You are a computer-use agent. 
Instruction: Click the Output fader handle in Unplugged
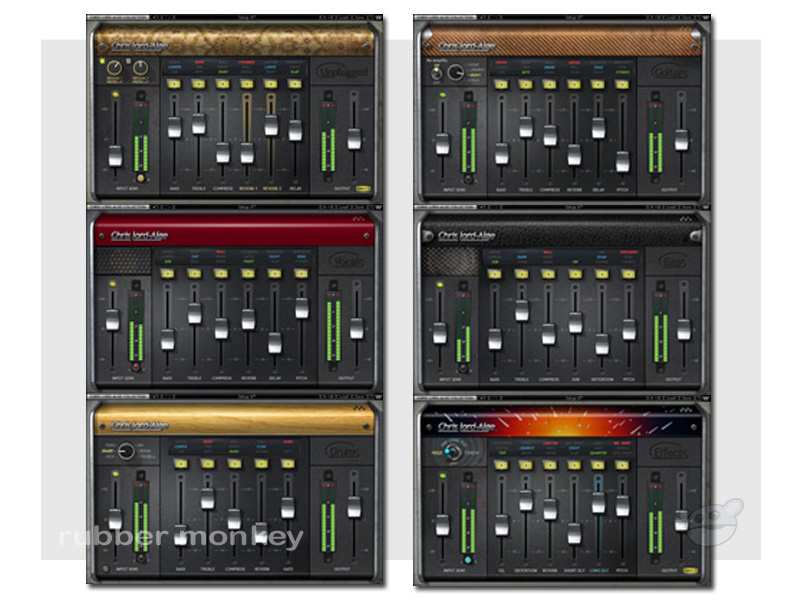[x=354, y=139]
